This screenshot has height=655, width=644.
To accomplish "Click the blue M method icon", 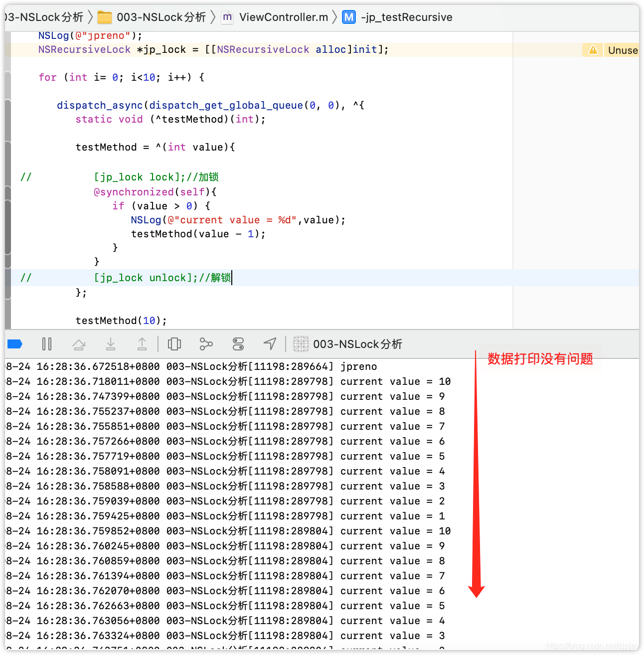I will (349, 17).
